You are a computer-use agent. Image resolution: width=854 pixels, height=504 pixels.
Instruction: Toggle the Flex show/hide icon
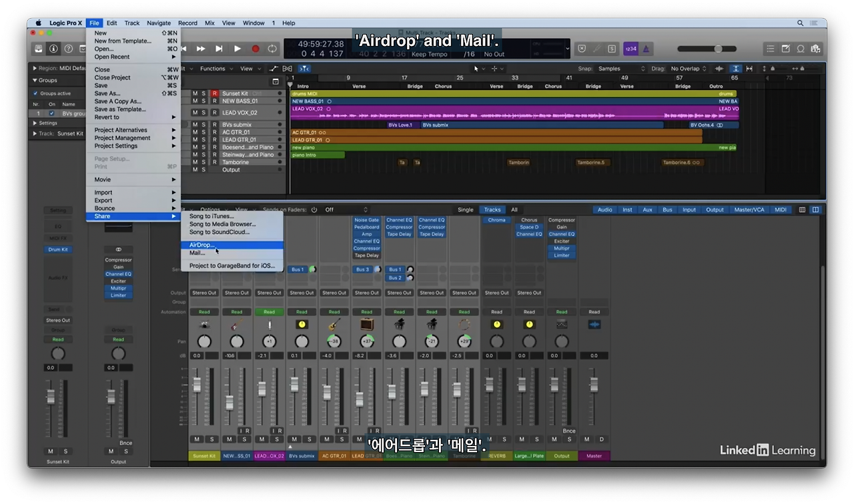click(x=288, y=69)
